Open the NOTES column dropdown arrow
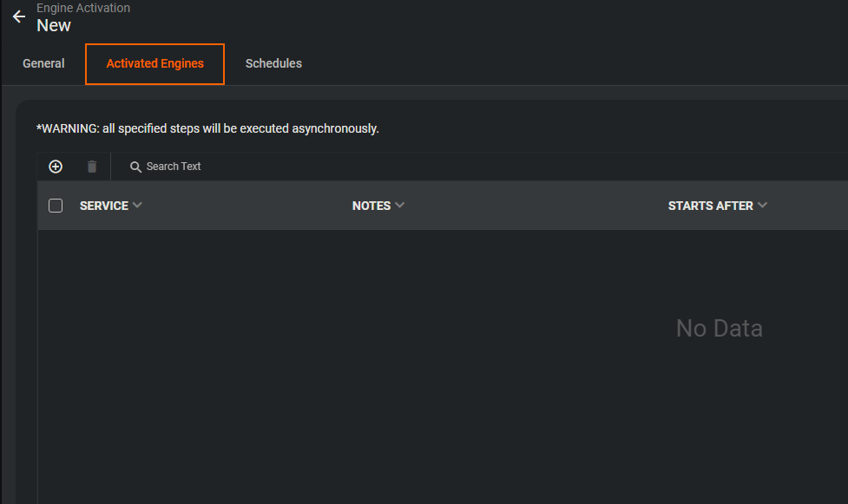The width and height of the screenshot is (848, 504). [399, 206]
